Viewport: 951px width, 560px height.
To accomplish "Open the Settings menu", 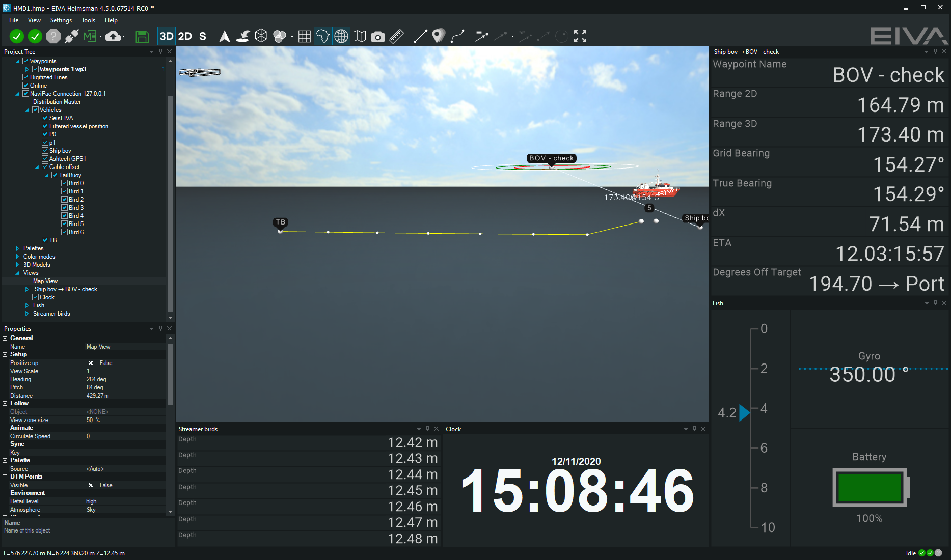I will (x=61, y=20).
